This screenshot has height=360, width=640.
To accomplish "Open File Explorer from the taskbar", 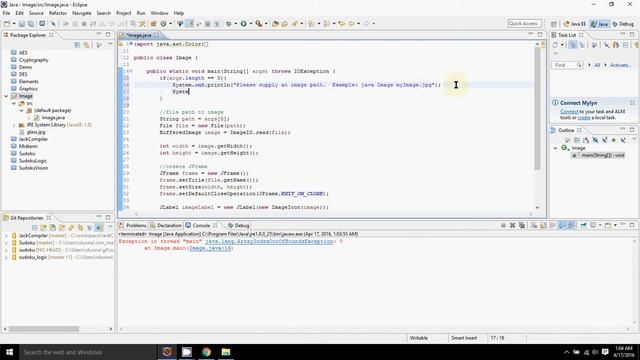I will pyautogui.click(x=226, y=352).
